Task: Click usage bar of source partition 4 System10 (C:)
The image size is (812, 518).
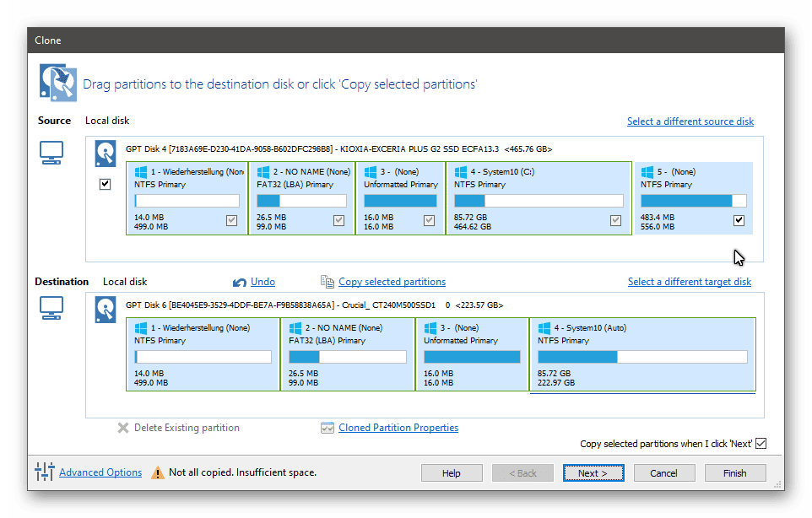Action: (x=539, y=201)
